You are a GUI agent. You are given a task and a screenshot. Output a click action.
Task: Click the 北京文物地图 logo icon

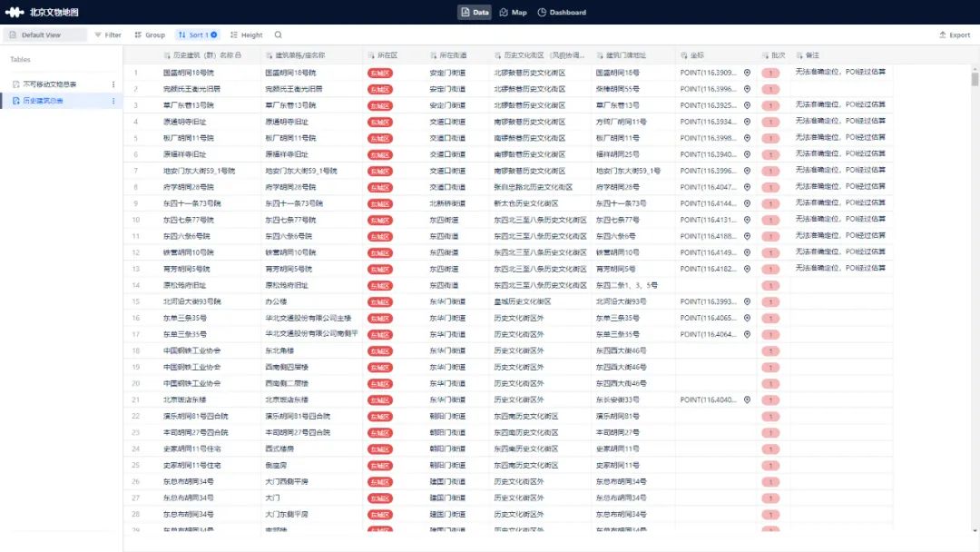coord(15,12)
